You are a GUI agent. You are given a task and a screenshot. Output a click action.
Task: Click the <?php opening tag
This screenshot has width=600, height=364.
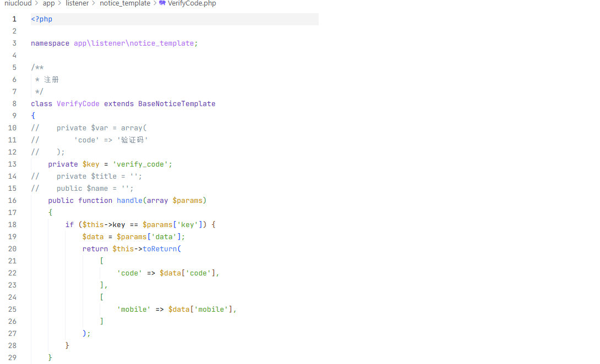tap(41, 19)
